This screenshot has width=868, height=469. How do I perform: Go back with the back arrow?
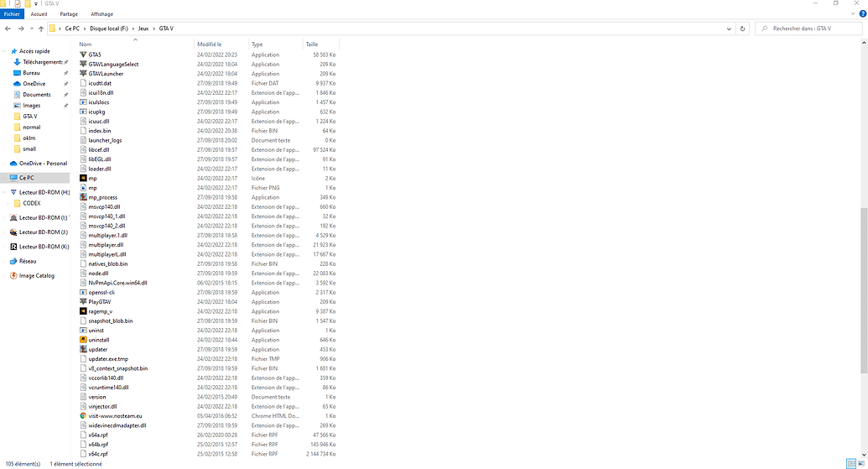tap(8, 29)
